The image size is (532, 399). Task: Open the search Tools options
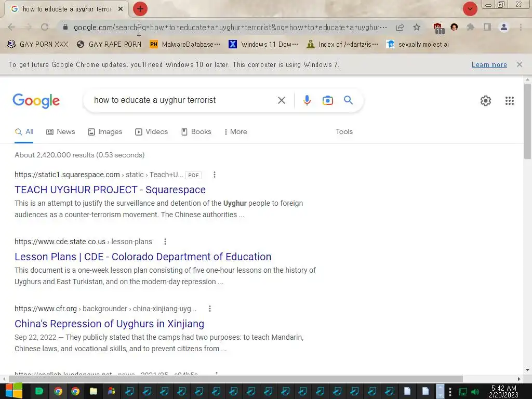(x=344, y=131)
